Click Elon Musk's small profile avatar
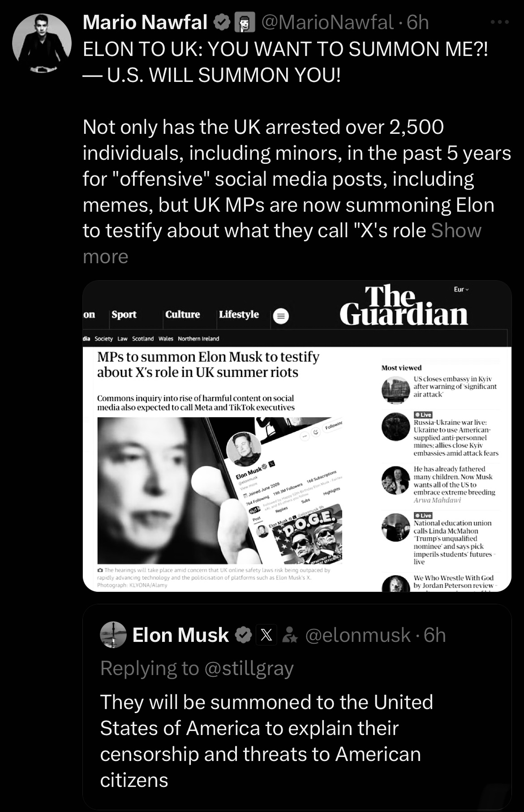 pos(113,635)
